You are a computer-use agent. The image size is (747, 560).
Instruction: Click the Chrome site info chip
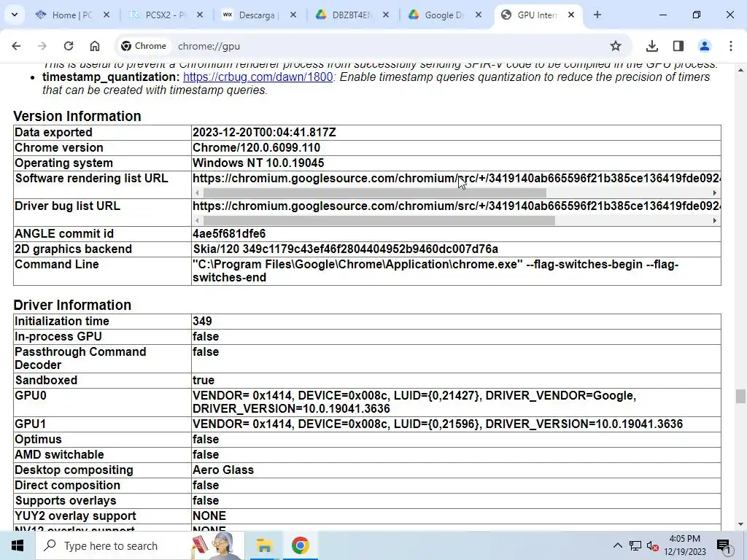(x=144, y=46)
